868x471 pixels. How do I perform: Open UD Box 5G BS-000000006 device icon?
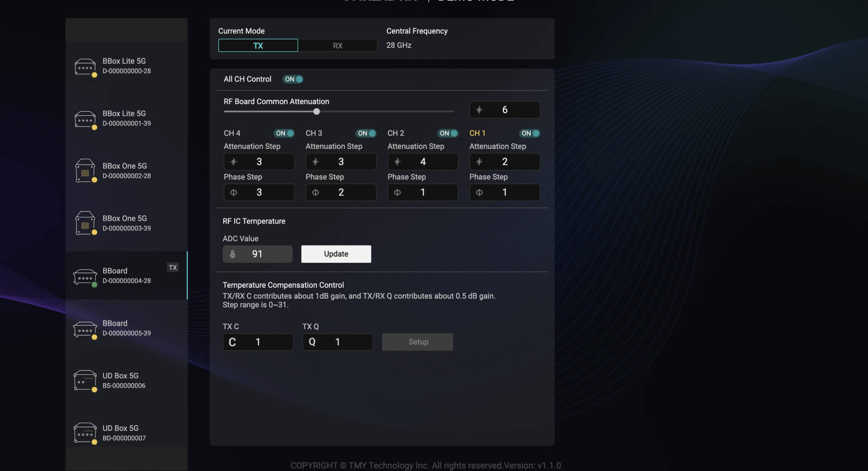[x=85, y=381]
